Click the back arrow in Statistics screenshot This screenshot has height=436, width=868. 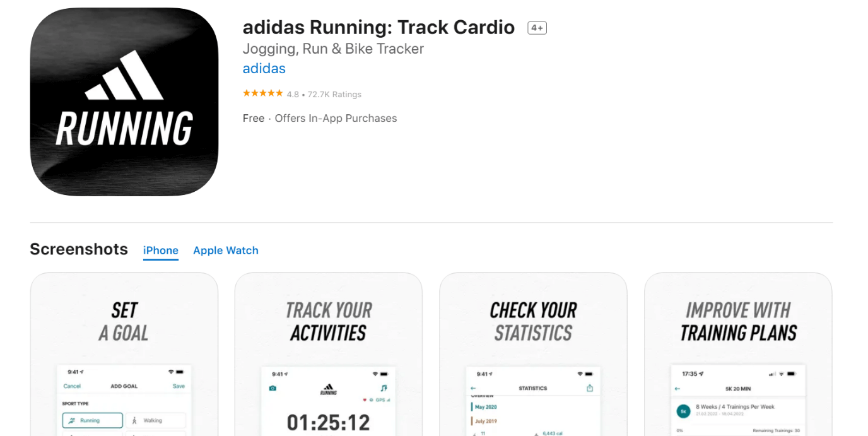(x=473, y=388)
